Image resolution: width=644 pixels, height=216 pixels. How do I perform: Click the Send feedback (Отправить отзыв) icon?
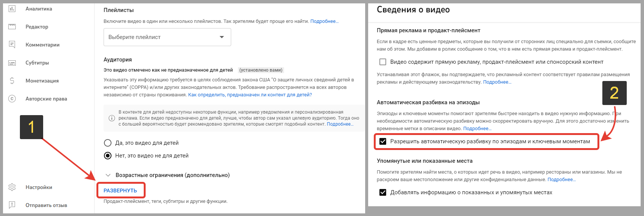point(12,205)
